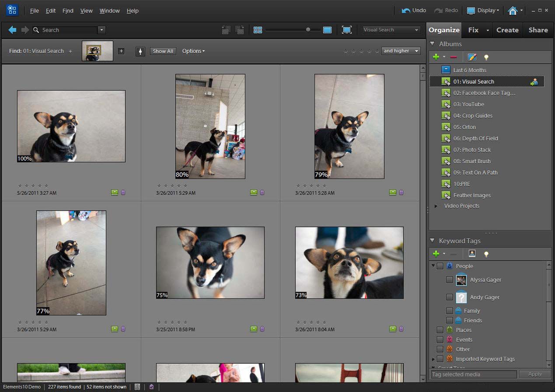Click the visual search reference thumbnail

click(x=98, y=51)
